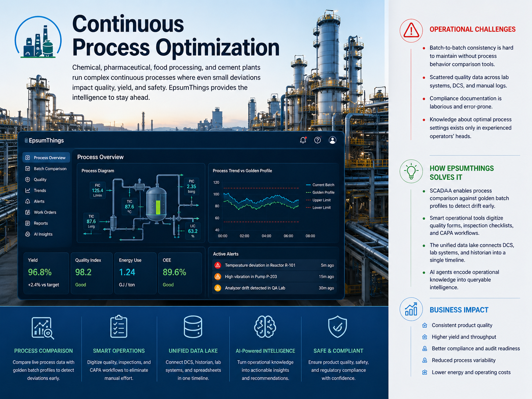
Task: Open Trends sidebar item
Action: point(46,190)
